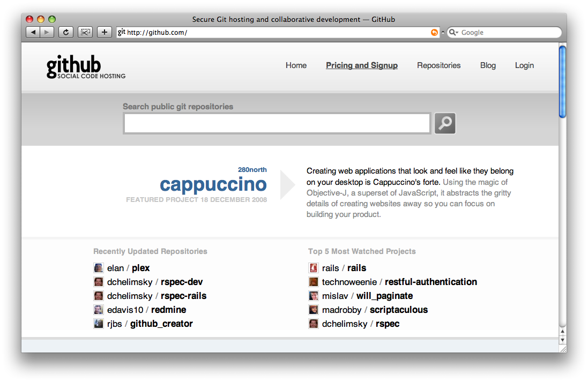Open the redmine repository link
This screenshot has width=588, height=382.
(x=169, y=310)
